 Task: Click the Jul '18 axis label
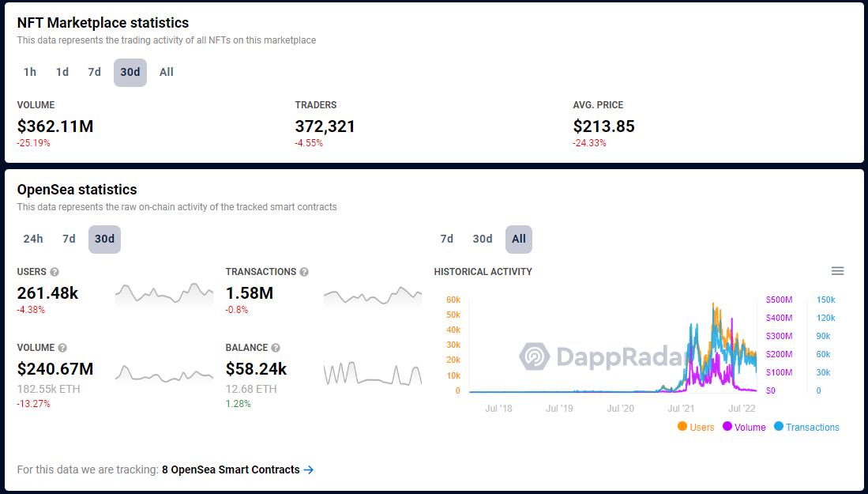[499, 409]
